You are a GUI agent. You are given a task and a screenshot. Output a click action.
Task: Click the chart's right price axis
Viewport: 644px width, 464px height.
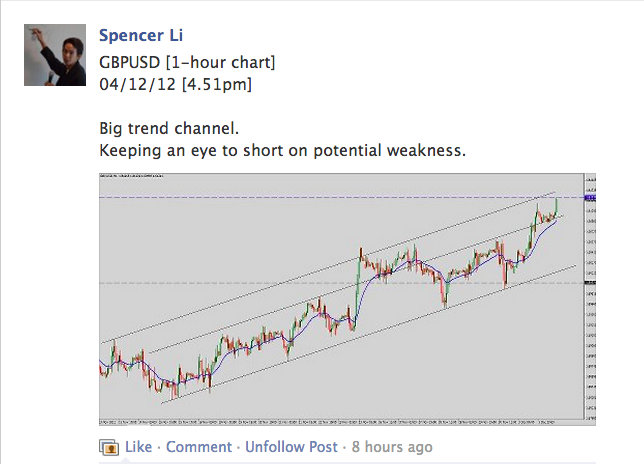[589, 320]
